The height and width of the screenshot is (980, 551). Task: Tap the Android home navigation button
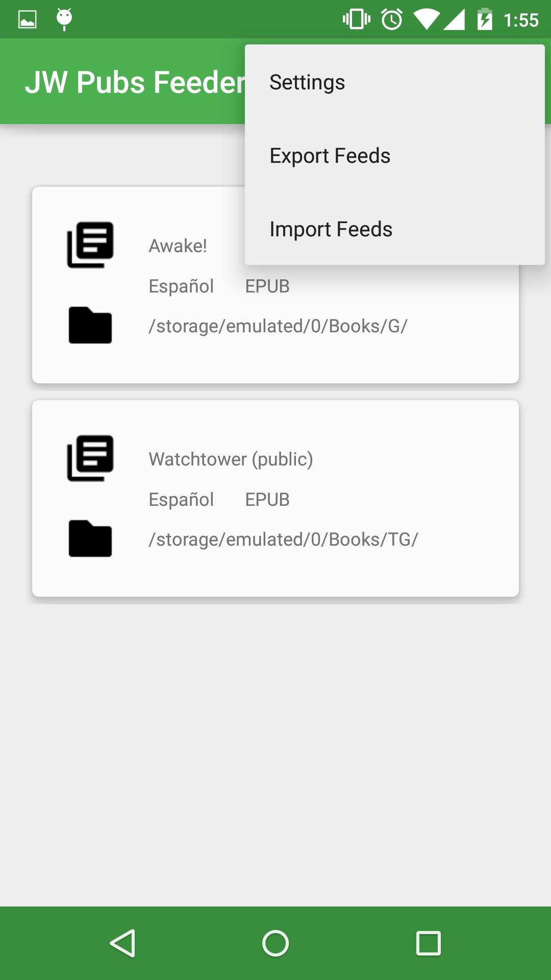(275, 943)
